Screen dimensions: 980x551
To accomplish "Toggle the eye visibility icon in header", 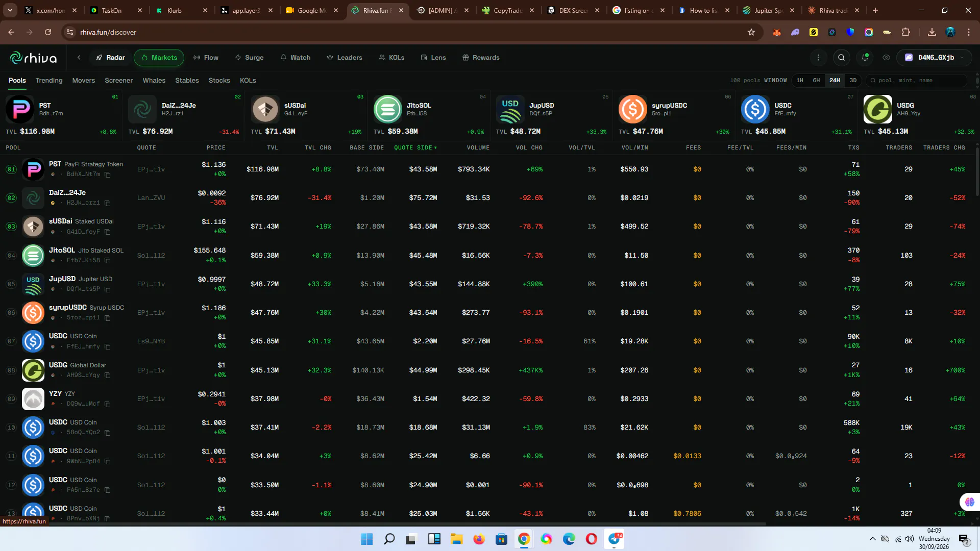I will pos(886,58).
